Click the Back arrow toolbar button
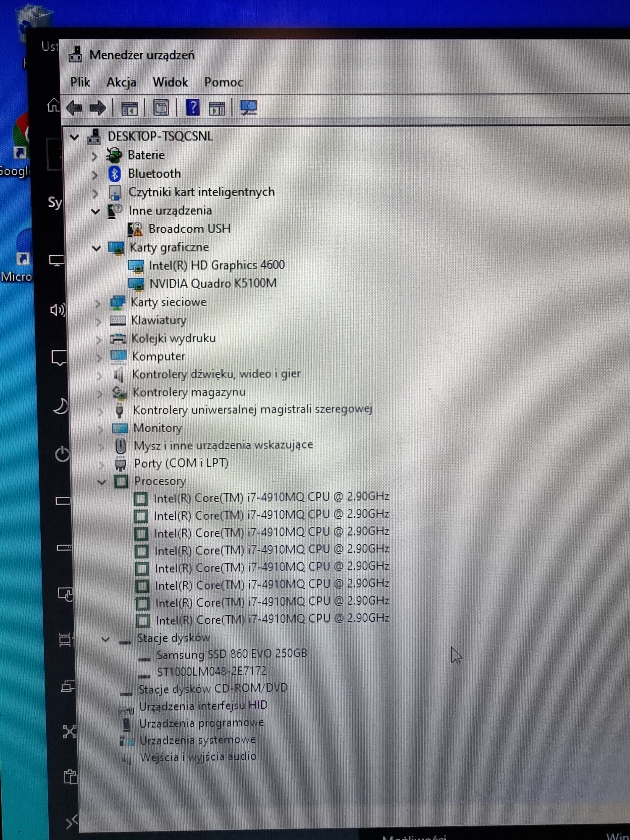Screen dimensions: 630x840 75,108
